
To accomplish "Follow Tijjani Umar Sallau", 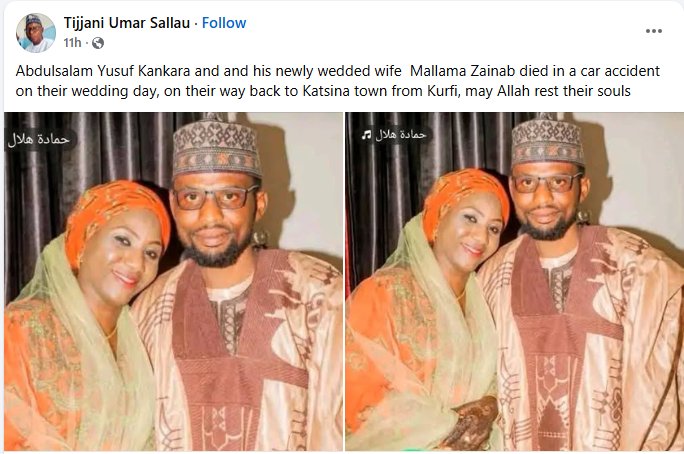I will coord(224,23).
